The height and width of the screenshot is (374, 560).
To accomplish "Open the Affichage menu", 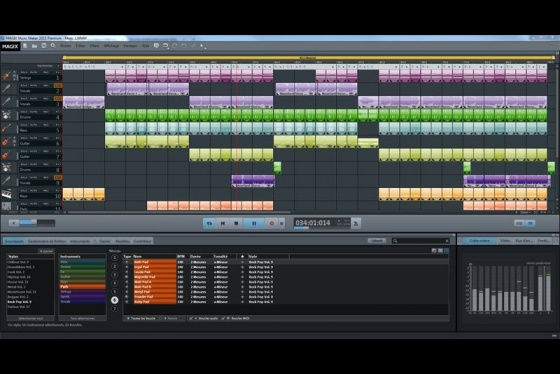I will click(111, 46).
